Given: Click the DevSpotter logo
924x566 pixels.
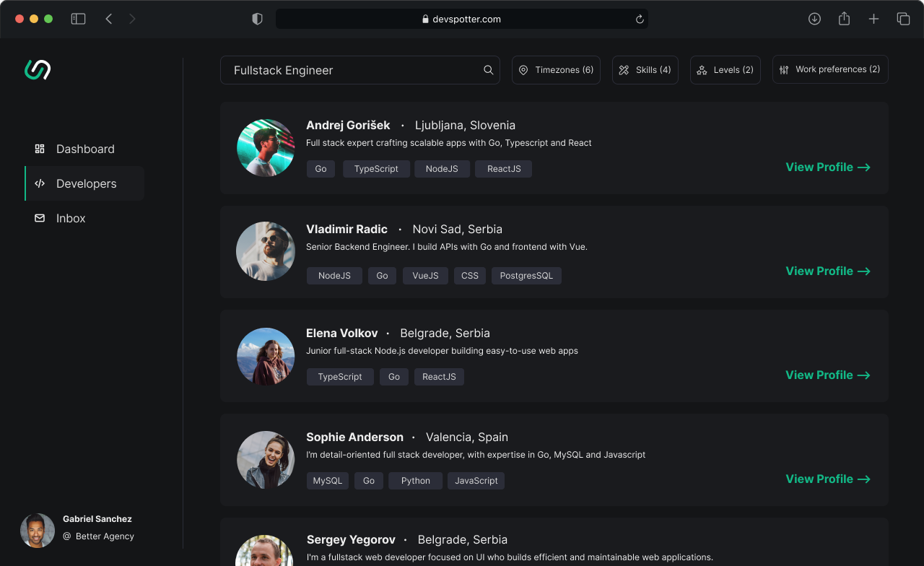Looking at the screenshot, I should coord(38,69).
